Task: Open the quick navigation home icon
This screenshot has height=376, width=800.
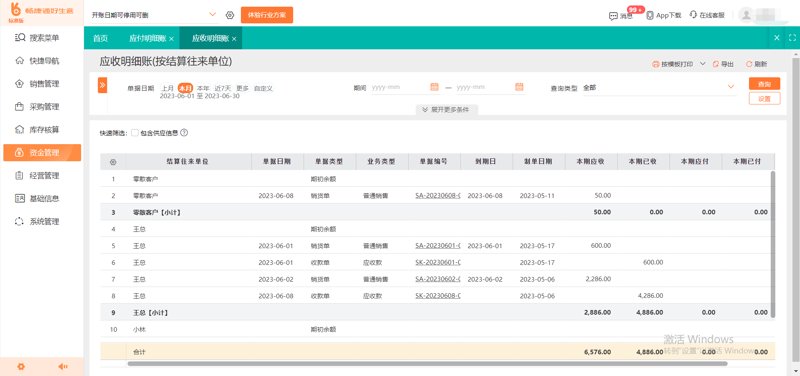Action: coord(20,61)
